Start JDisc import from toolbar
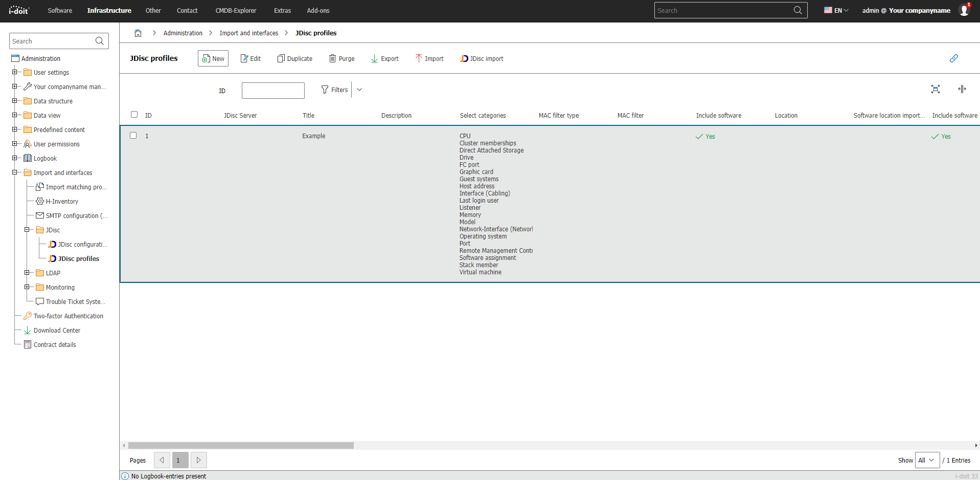Screen dimensions: 980x480 click(x=482, y=58)
